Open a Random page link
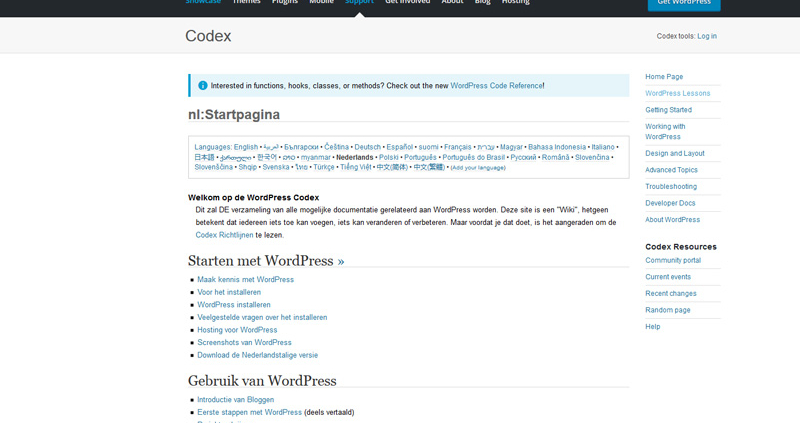The height and width of the screenshot is (423, 800). (x=668, y=310)
